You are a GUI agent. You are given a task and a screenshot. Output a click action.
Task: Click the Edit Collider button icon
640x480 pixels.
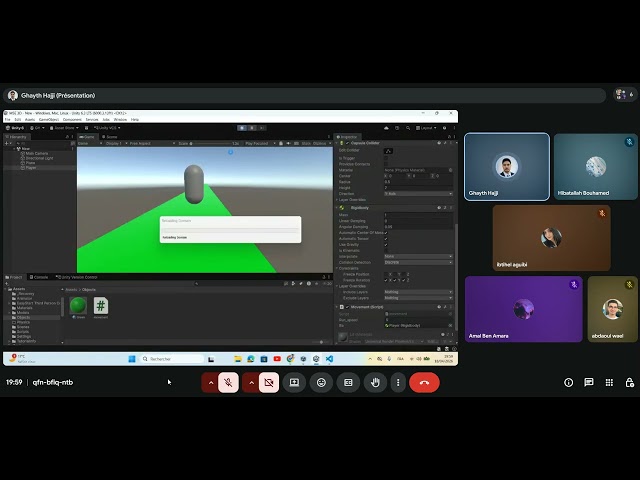click(x=388, y=151)
